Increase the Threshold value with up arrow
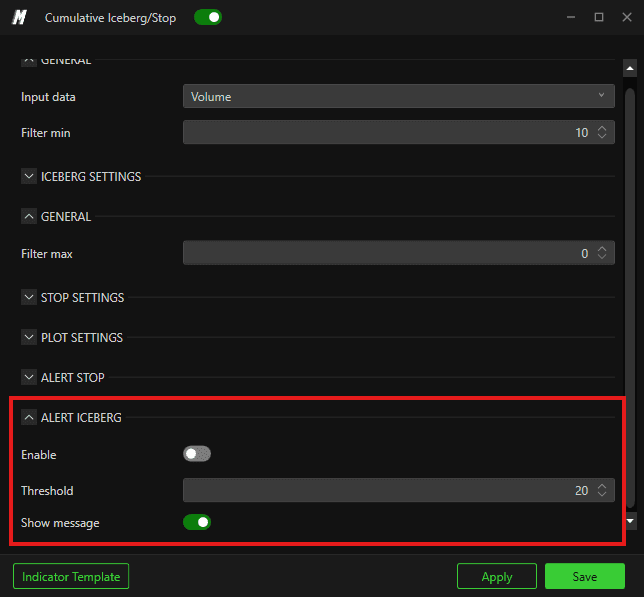 [x=602, y=486]
